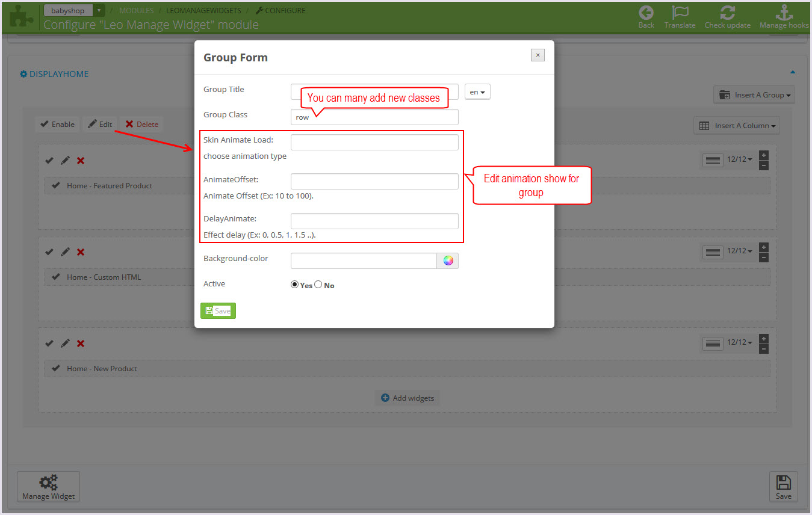
Task: Click Enable group button
Action: [57, 124]
